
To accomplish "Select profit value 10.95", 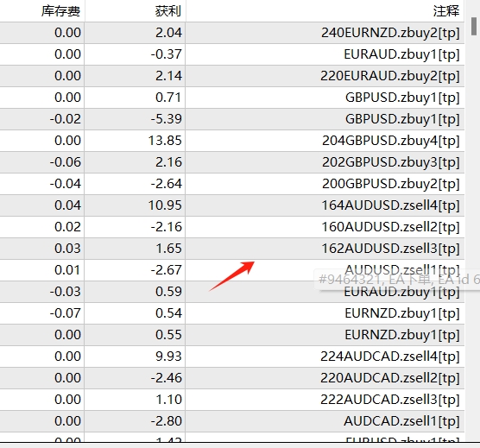I will click(165, 205).
